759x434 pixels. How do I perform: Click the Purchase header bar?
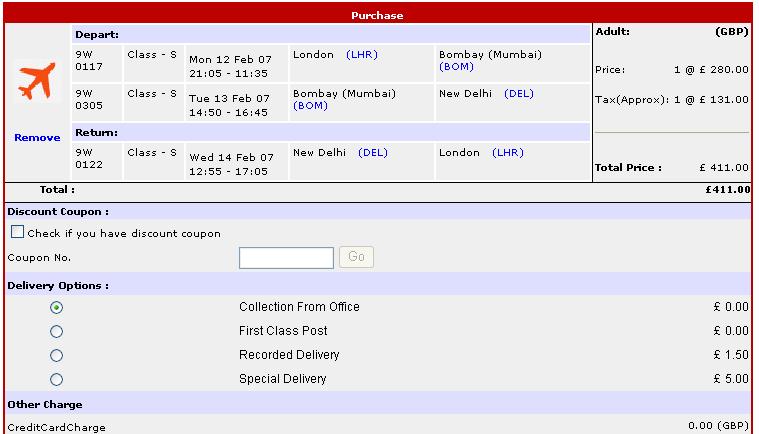[377, 15]
